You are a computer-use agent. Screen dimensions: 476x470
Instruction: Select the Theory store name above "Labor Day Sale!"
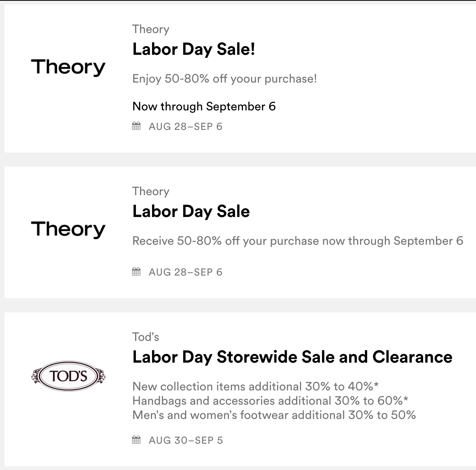[151, 29]
